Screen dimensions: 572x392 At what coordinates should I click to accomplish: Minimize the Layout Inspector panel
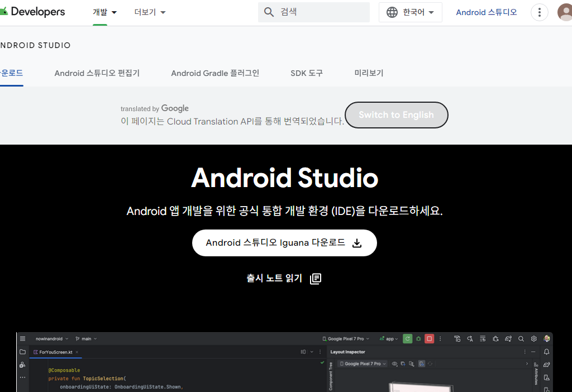[533, 352]
